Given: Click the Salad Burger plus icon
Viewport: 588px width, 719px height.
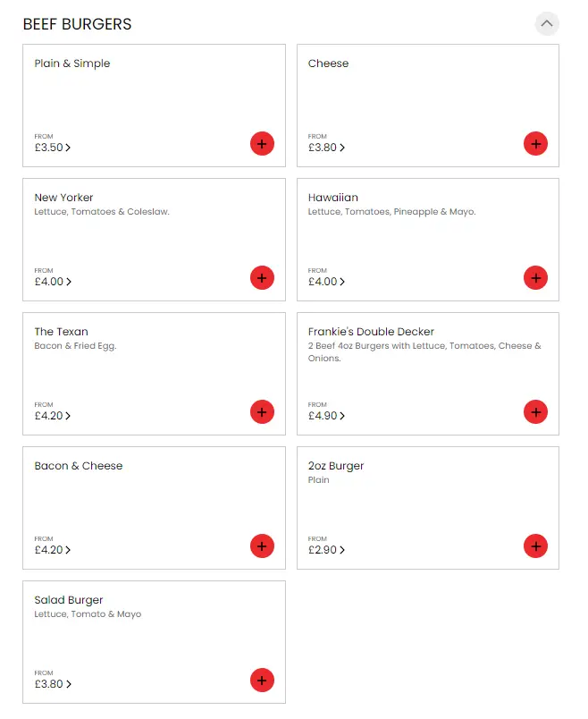Looking at the screenshot, I should 262,681.
